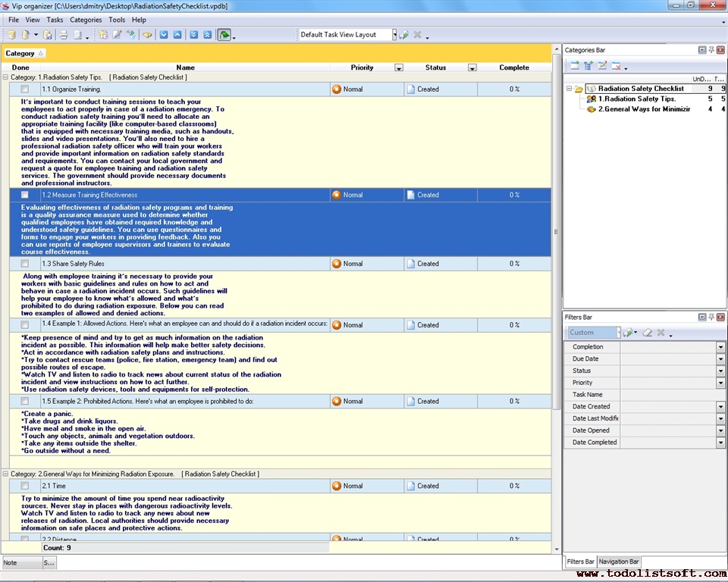Tick the Done checkbox for 2.1 Time
This screenshot has width=728, height=582.
(x=25, y=486)
